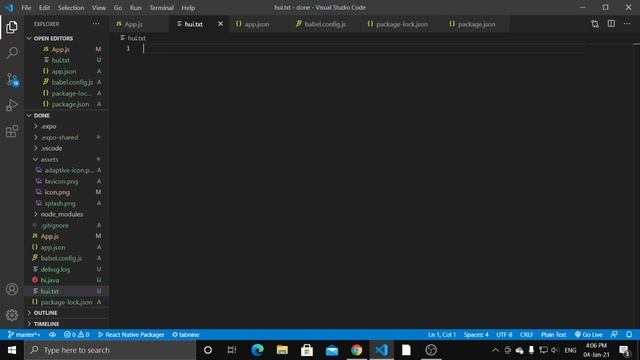Open the Explorer view in activity bar
The width and height of the screenshot is (640, 360).
12,27
